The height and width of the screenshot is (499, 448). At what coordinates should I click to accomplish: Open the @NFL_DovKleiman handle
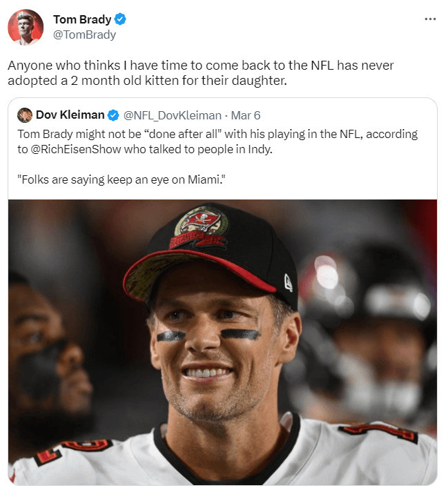coord(172,115)
